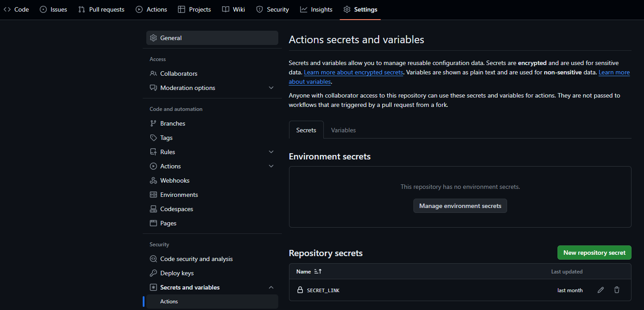
Task: Collapse Secrets and variables chevron
Action: tap(271, 287)
